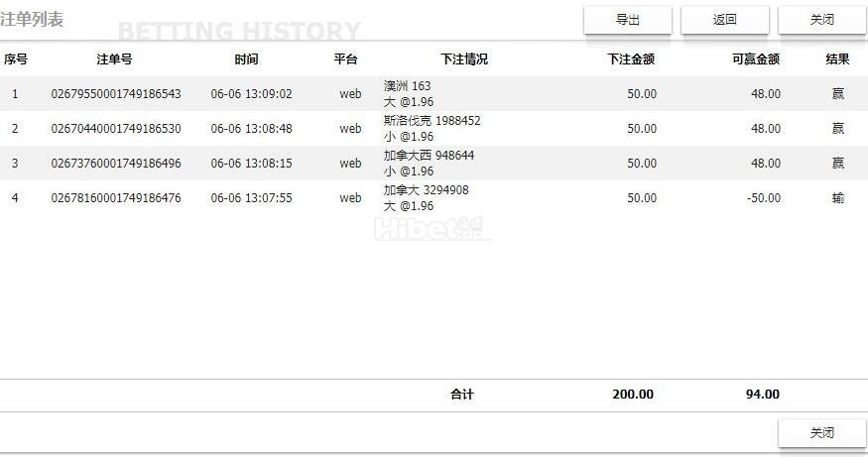
Task: Select order number 0267376000174918​6496
Action: click(116, 164)
